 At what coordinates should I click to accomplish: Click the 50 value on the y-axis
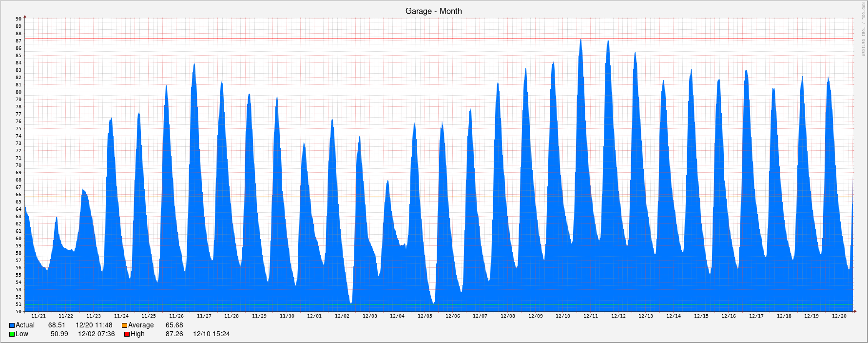click(x=19, y=311)
